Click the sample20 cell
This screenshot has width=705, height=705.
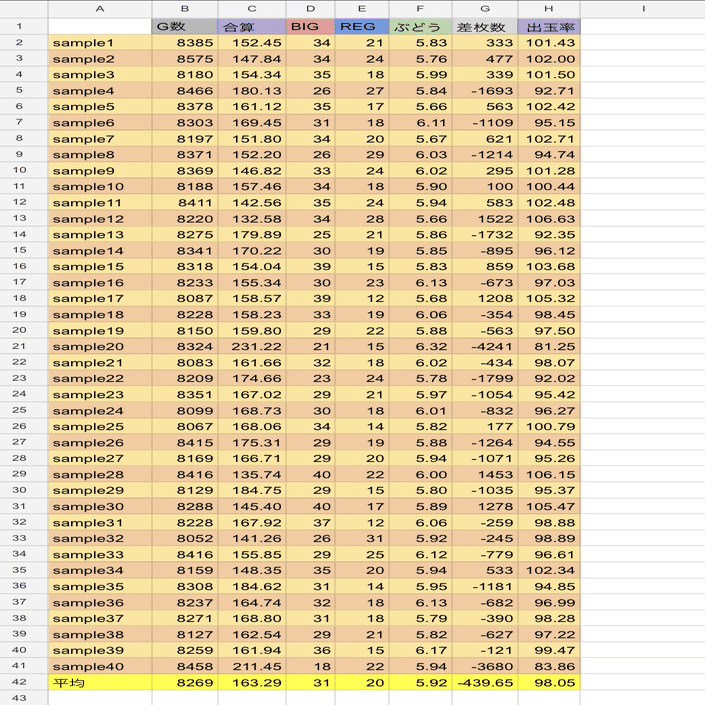100,347
